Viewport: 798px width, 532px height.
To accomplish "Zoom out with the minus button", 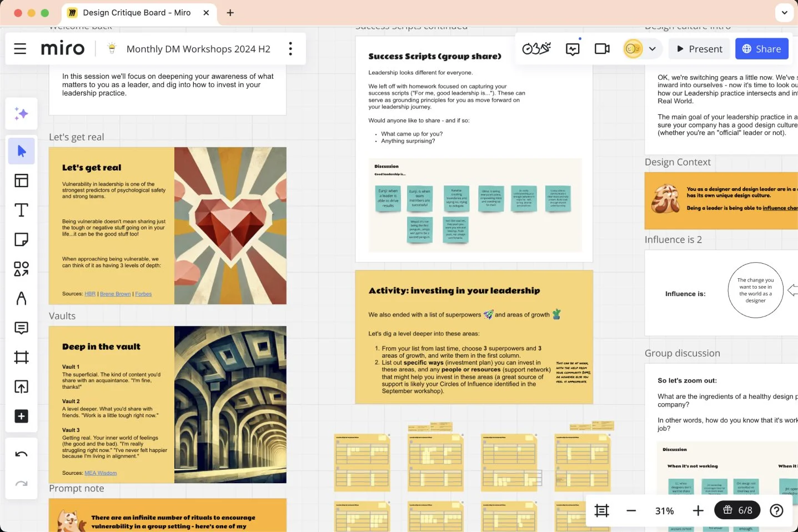I will point(631,510).
